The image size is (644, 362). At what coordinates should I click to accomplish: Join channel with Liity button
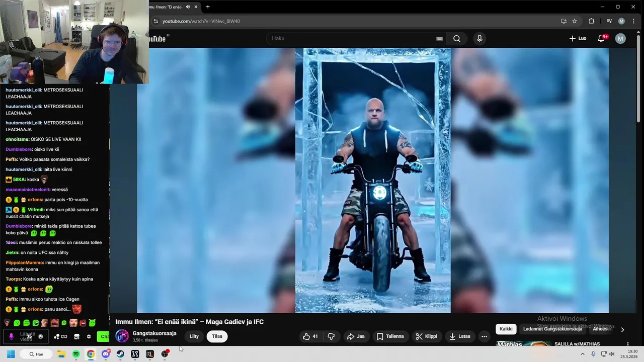[x=194, y=336]
